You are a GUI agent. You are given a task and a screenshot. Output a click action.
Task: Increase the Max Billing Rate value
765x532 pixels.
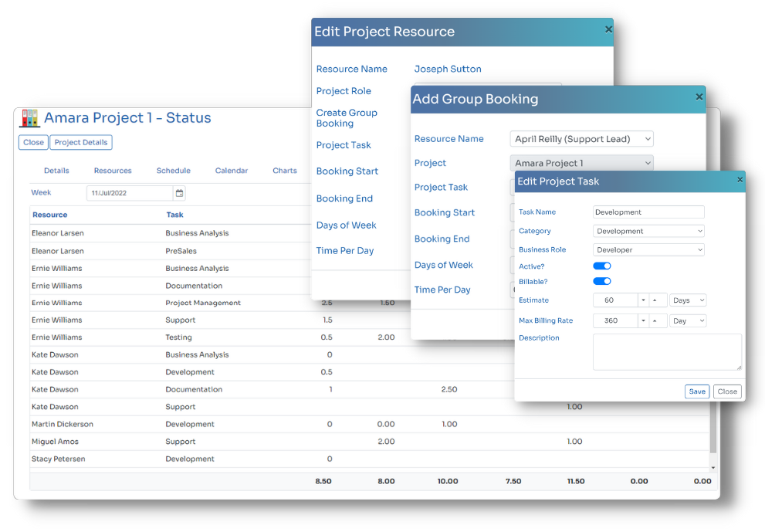(x=655, y=320)
